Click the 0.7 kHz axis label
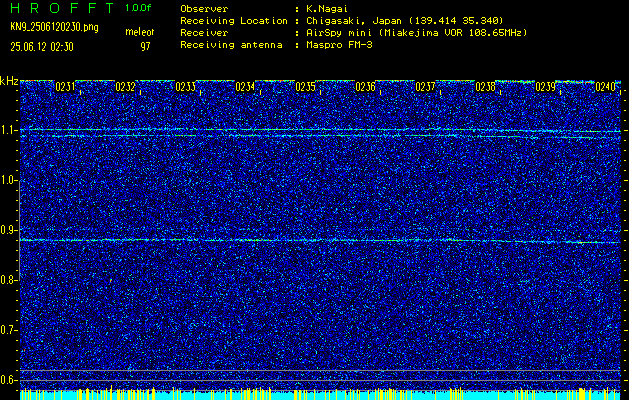This screenshot has width=629, height=400. [8, 330]
